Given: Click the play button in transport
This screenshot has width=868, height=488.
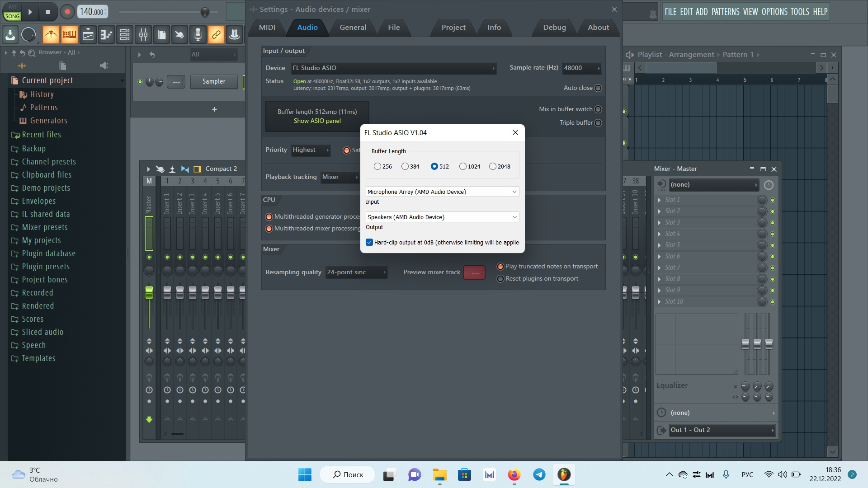Looking at the screenshot, I should click(x=30, y=11).
